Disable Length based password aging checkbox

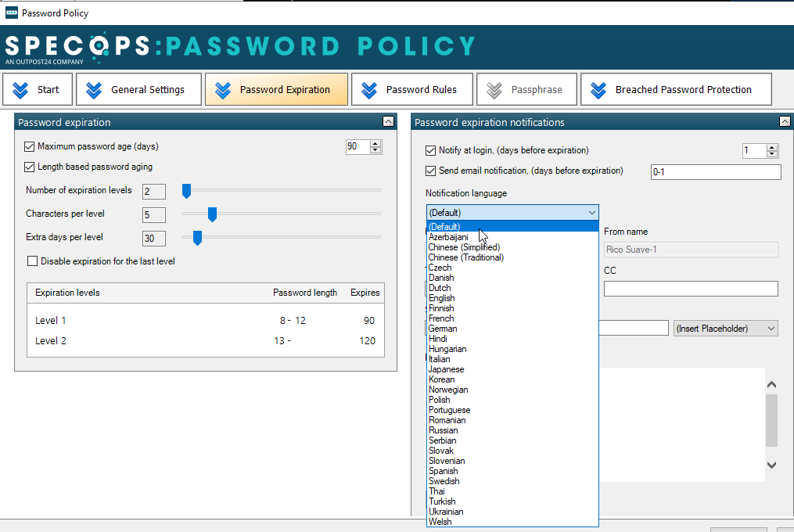pos(30,167)
